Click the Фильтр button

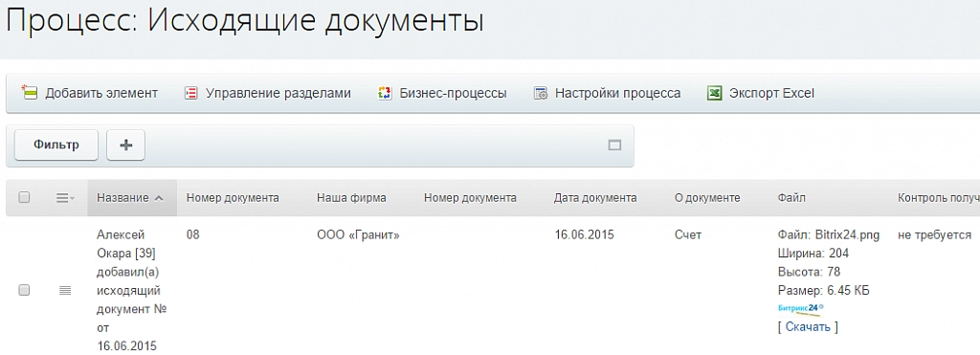pos(56,145)
